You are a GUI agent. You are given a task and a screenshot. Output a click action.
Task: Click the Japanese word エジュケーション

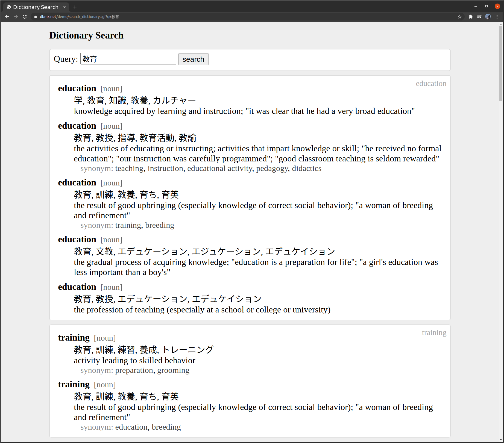(226, 251)
